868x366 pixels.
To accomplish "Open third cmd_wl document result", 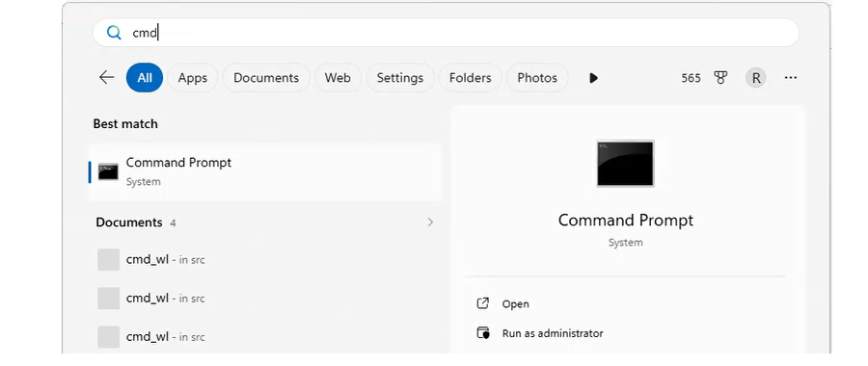I will pyautogui.click(x=265, y=337).
